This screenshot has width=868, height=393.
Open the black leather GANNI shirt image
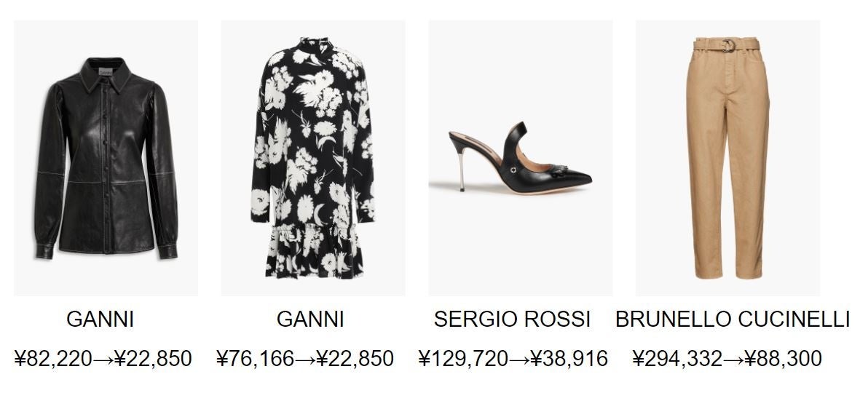coord(106,158)
